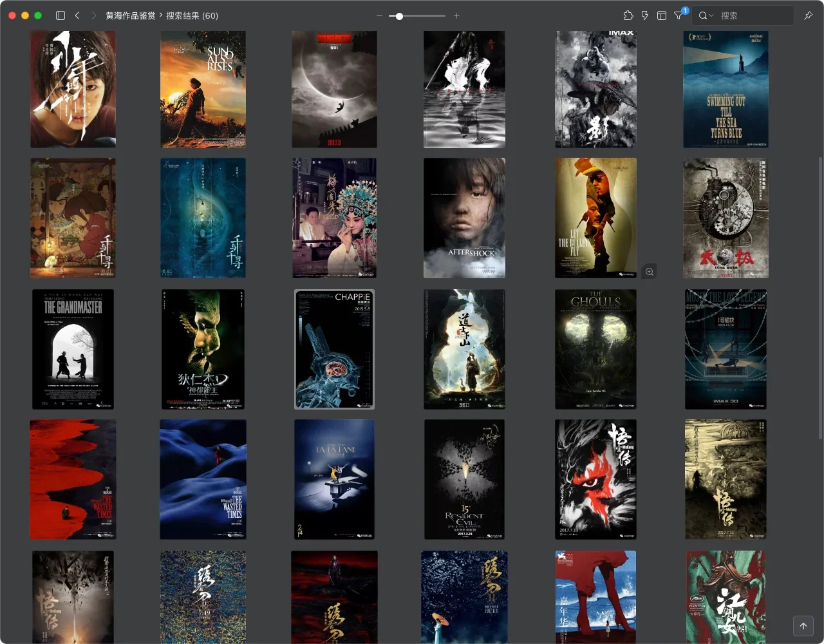Click the pin window icon
The image size is (824, 644).
[x=808, y=15]
